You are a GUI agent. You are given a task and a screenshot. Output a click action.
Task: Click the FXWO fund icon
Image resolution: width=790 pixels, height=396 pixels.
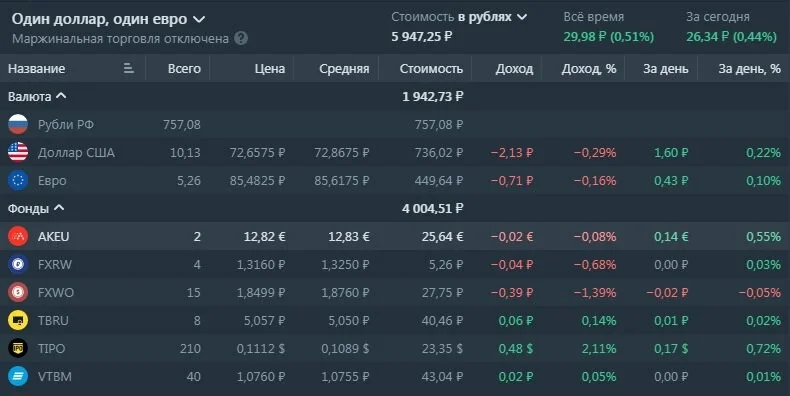pyautogui.click(x=18, y=292)
